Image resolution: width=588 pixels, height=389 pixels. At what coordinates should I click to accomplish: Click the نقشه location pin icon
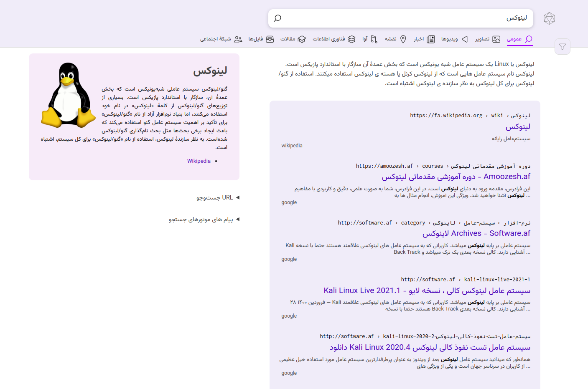(403, 39)
